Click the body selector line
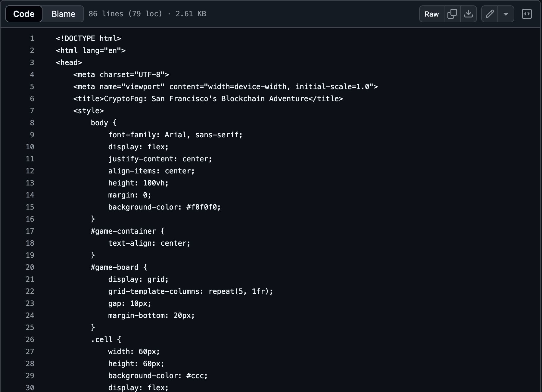 [104, 123]
